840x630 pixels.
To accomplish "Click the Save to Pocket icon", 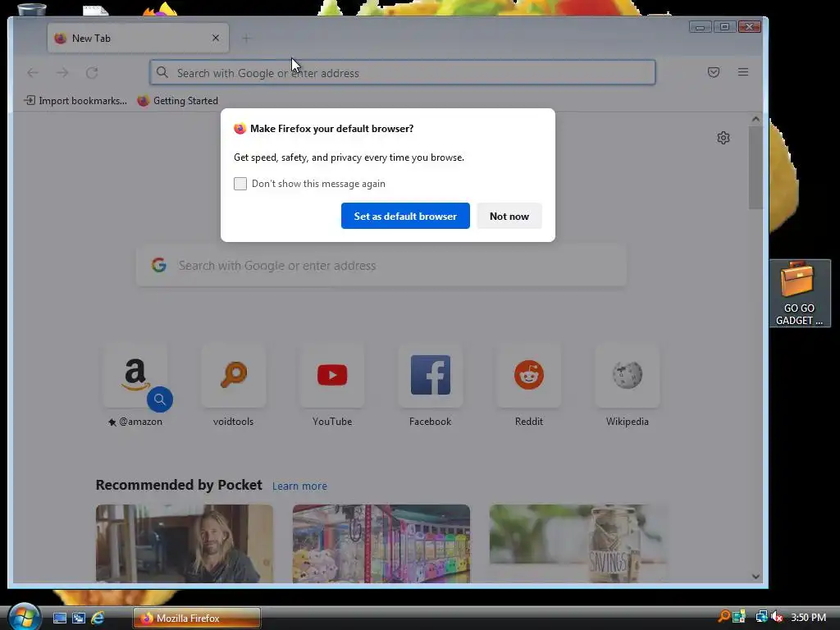I will coord(713,72).
